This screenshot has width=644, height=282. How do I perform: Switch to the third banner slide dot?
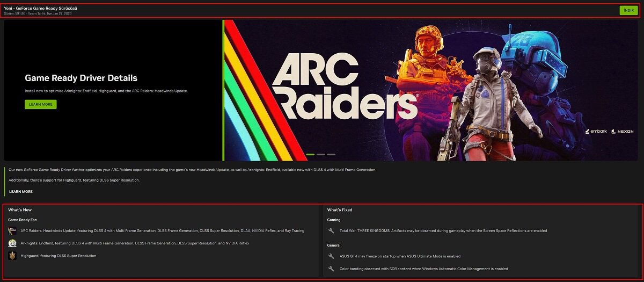(331, 154)
